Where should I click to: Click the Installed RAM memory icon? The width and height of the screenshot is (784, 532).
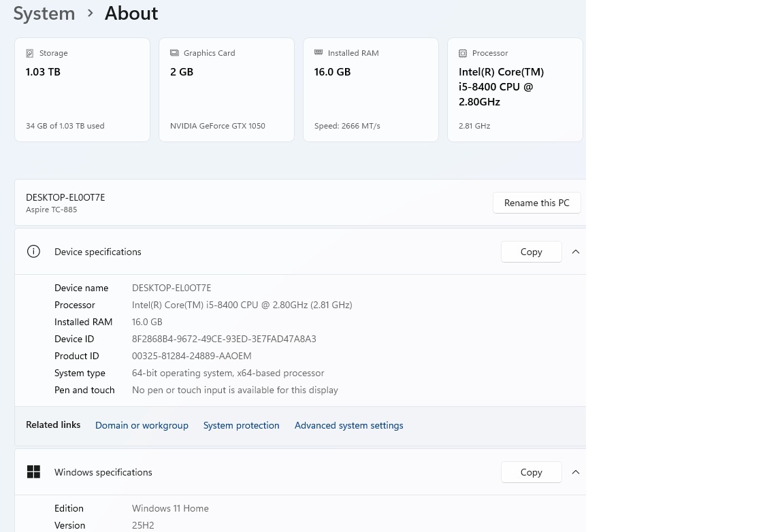[318, 52]
